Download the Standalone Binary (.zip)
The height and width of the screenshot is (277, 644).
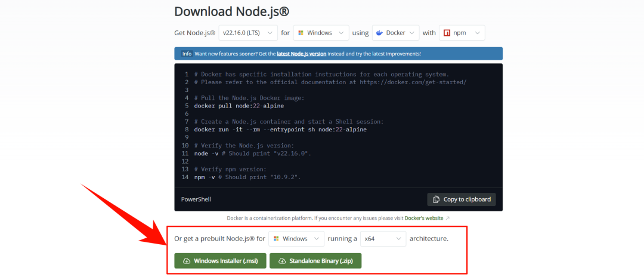(315, 260)
